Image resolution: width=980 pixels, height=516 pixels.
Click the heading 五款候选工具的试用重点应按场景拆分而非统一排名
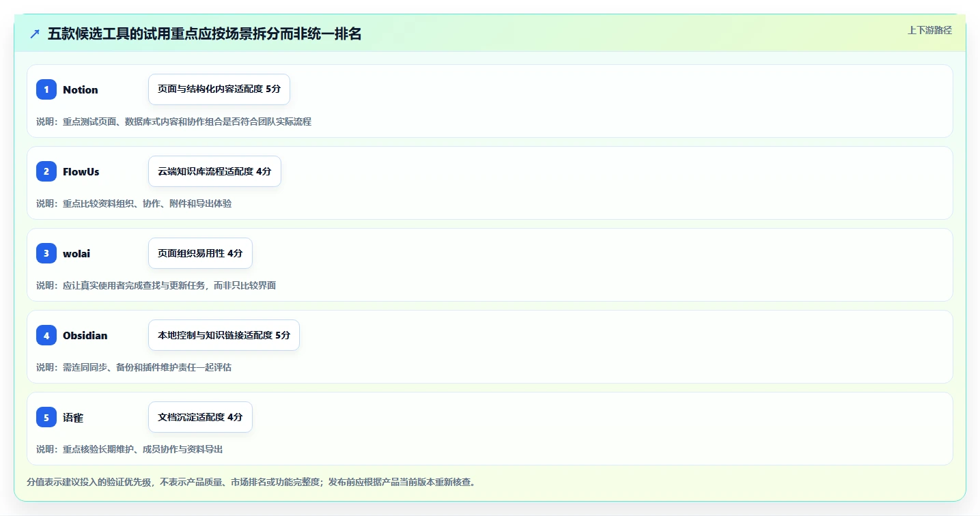pos(205,34)
